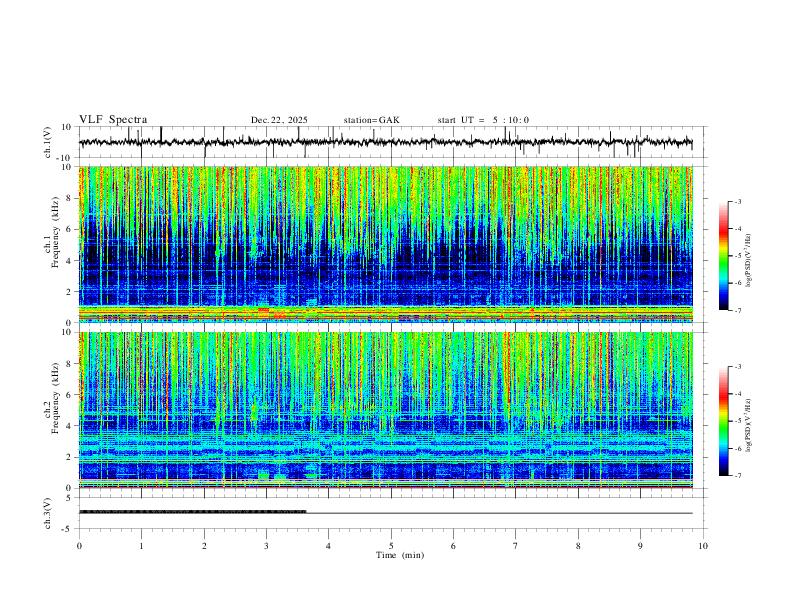Click the 'station=GAK' label
The width and height of the screenshot is (792, 612).
point(371,120)
